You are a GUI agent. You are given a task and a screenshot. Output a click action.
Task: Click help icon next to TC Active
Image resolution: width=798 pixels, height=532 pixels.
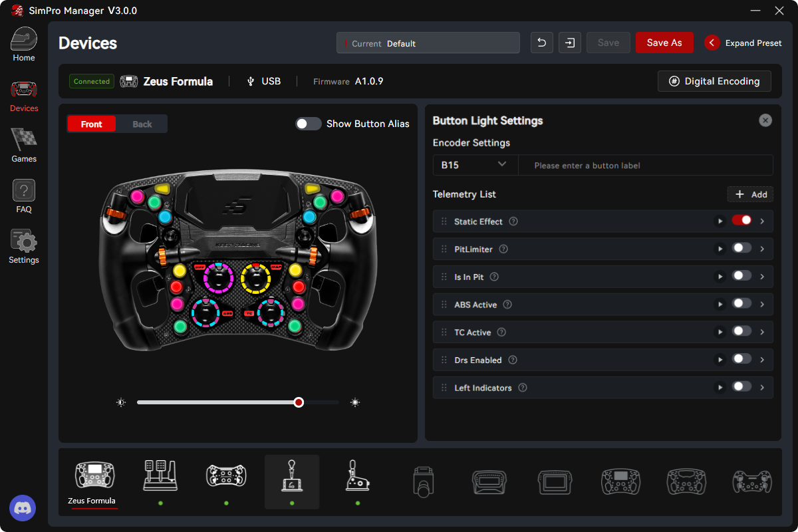coord(501,332)
